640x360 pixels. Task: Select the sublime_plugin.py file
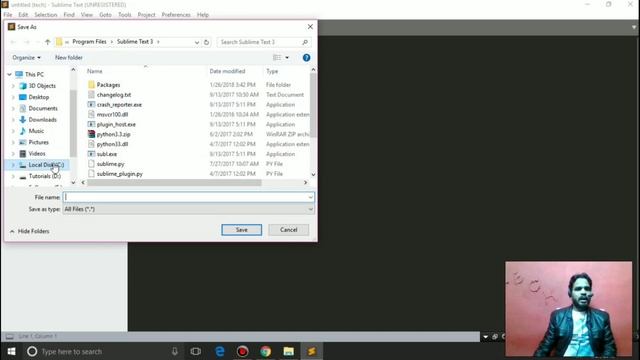click(120, 173)
